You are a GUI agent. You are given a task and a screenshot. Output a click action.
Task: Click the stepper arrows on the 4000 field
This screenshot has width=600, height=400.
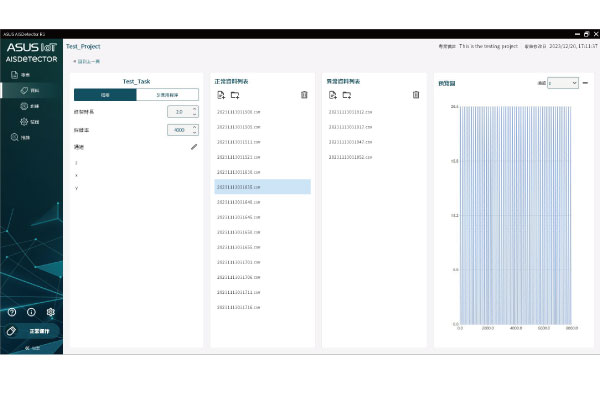(194, 129)
